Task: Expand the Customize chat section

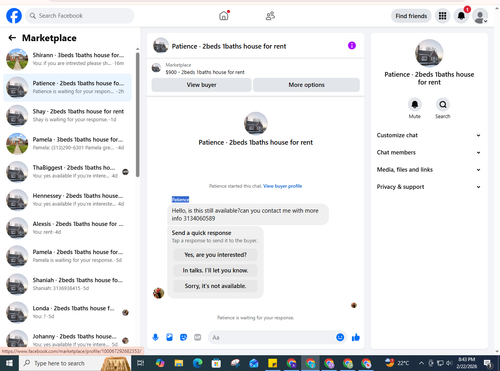Action: tap(429, 135)
